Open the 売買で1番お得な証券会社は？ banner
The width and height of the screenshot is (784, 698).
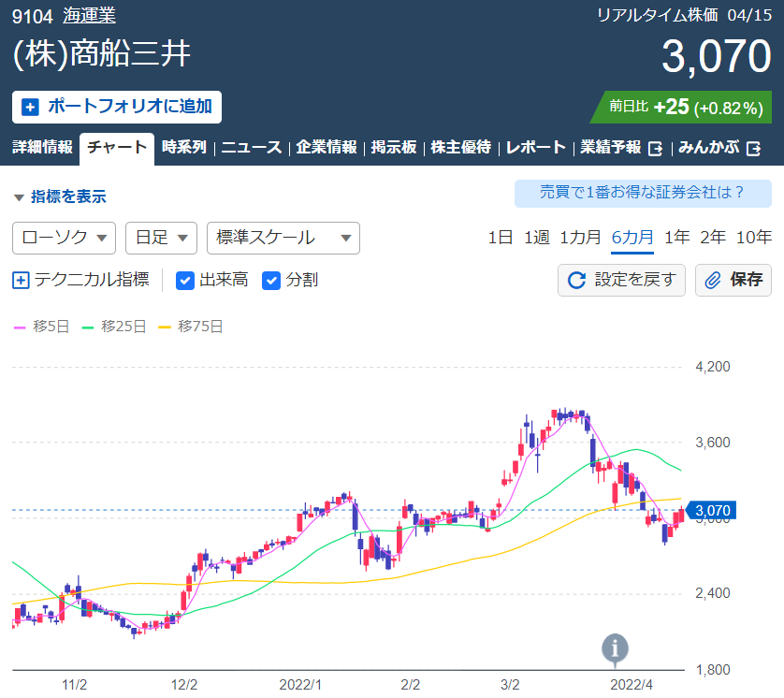[643, 193]
